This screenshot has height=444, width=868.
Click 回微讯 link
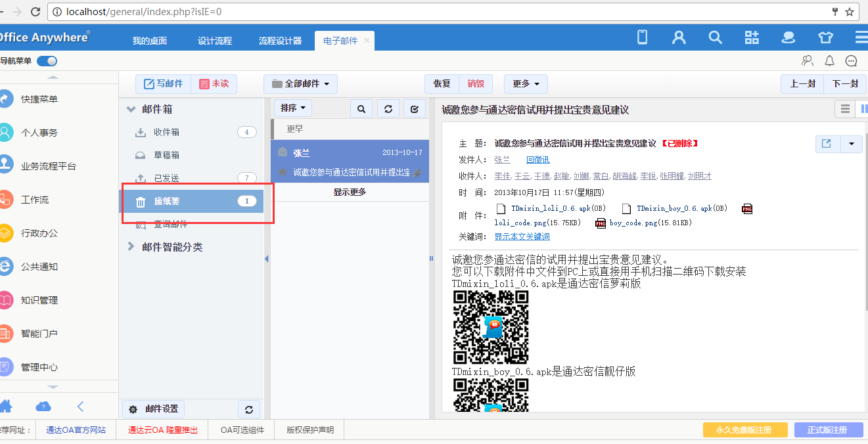[x=537, y=160]
